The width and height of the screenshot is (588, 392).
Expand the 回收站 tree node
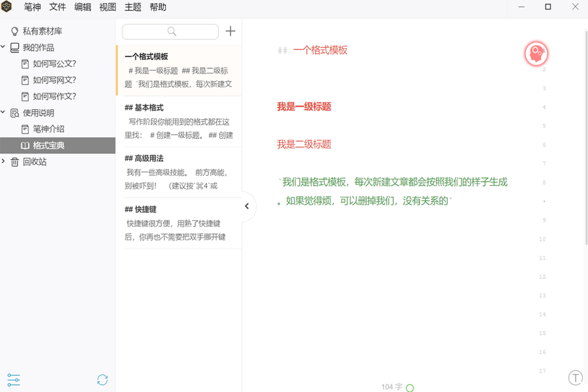click(x=3, y=162)
